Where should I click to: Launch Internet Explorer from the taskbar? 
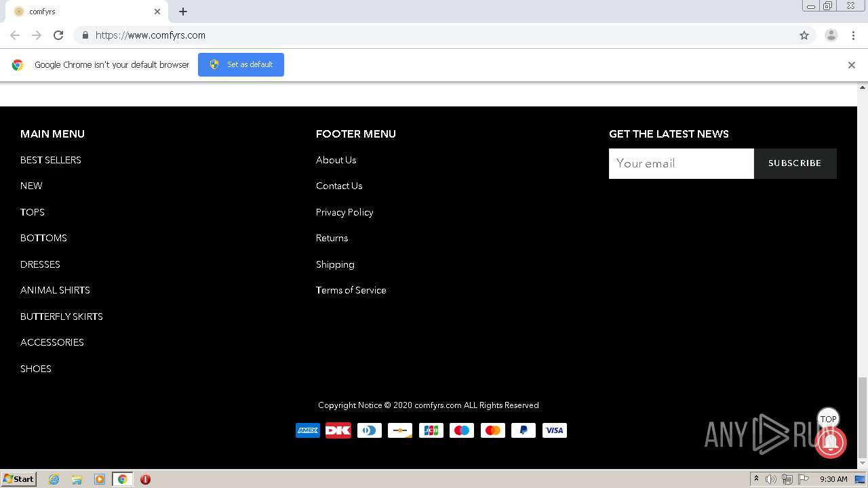[x=54, y=479]
